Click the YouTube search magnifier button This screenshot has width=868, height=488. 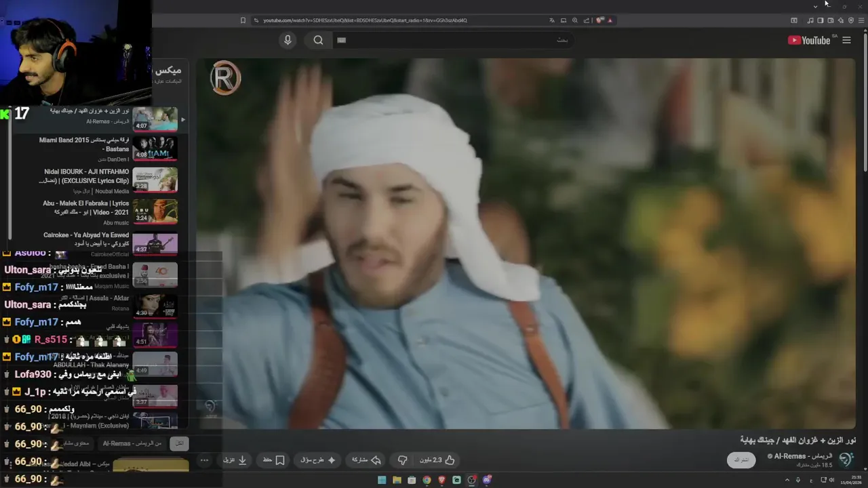click(x=318, y=40)
